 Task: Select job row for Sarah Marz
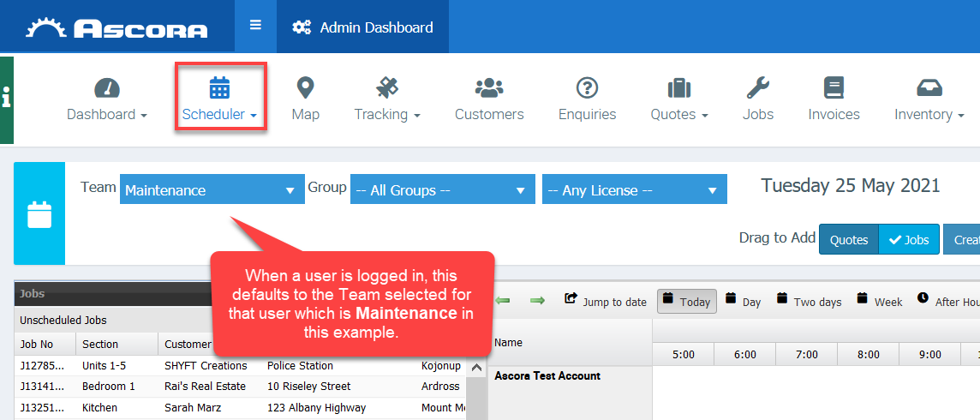coord(240,407)
